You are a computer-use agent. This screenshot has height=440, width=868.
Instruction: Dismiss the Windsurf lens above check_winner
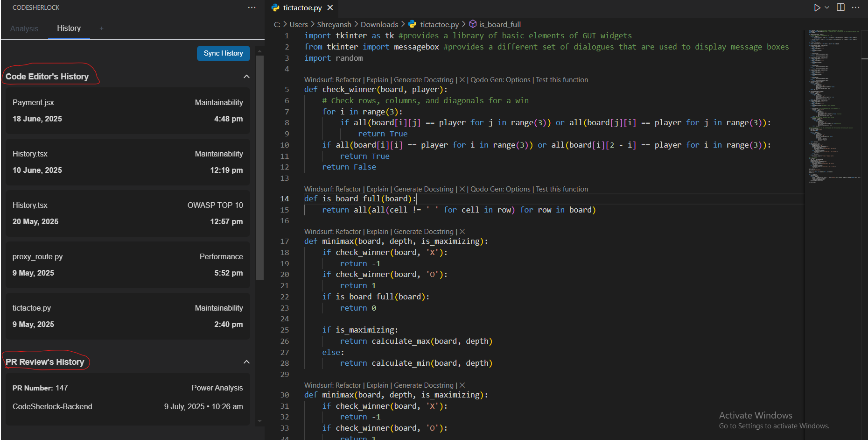(x=462, y=79)
